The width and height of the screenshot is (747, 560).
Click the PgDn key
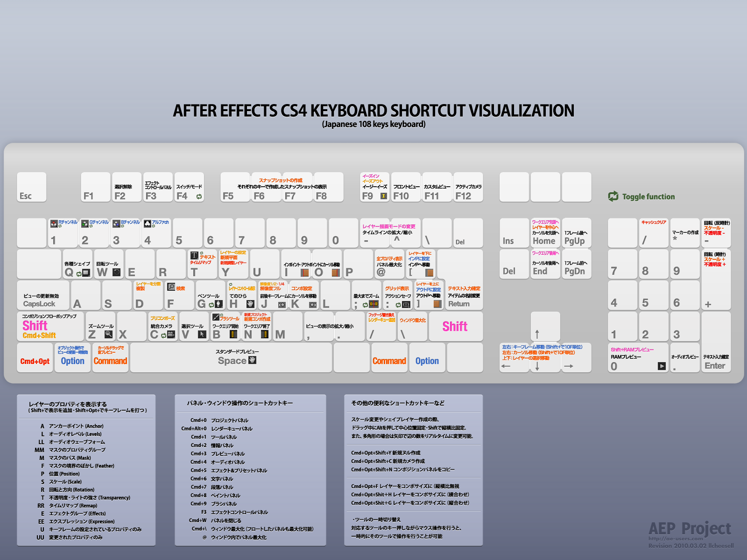(577, 264)
